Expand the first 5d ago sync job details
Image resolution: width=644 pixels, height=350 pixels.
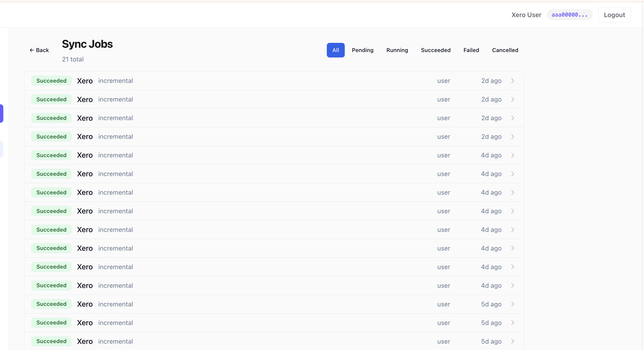pos(513,304)
